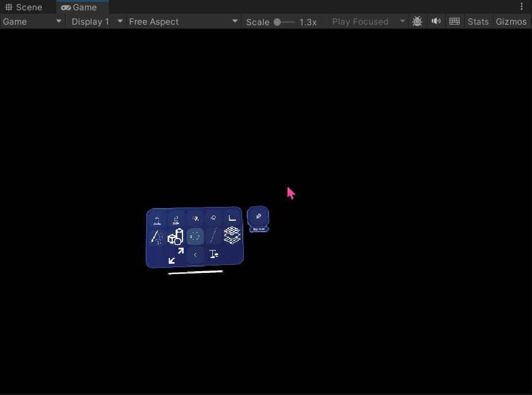
Task: Open the Play Focused dropdown
Action: (x=368, y=22)
